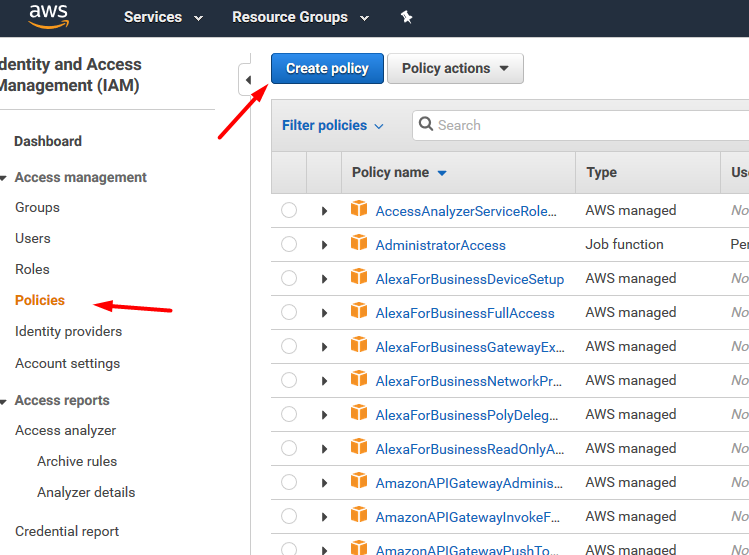Click the policy box icon for AmazonAPIGatewayInvokeF
749x555 pixels.
[x=359, y=515]
